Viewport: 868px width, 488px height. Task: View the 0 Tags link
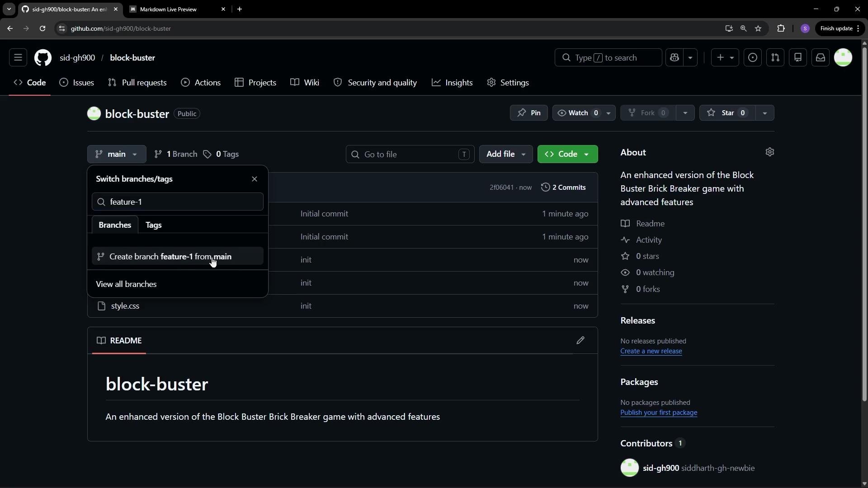tap(221, 154)
